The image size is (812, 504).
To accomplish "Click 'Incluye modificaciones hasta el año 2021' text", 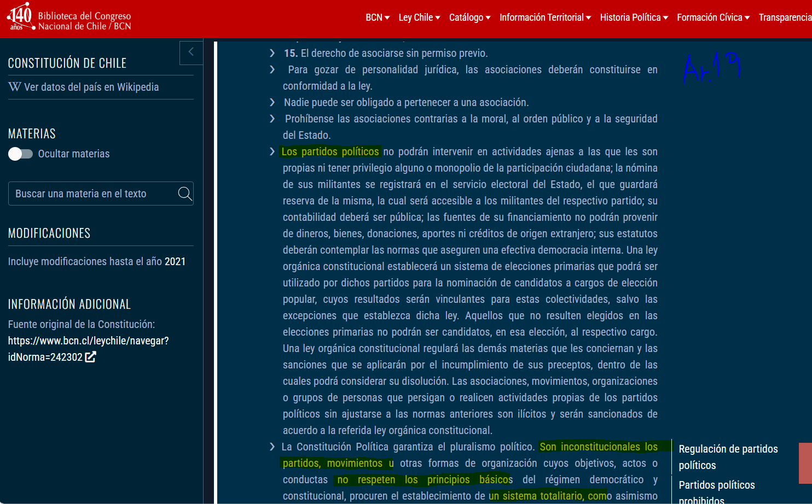I will tap(97, 261).
